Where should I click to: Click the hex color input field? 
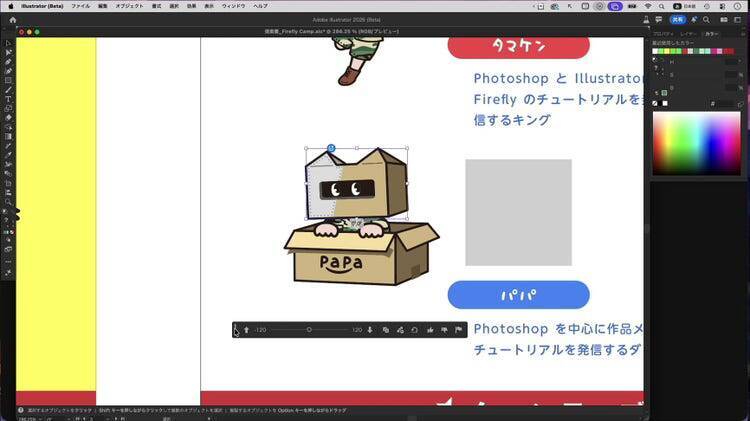726,104
